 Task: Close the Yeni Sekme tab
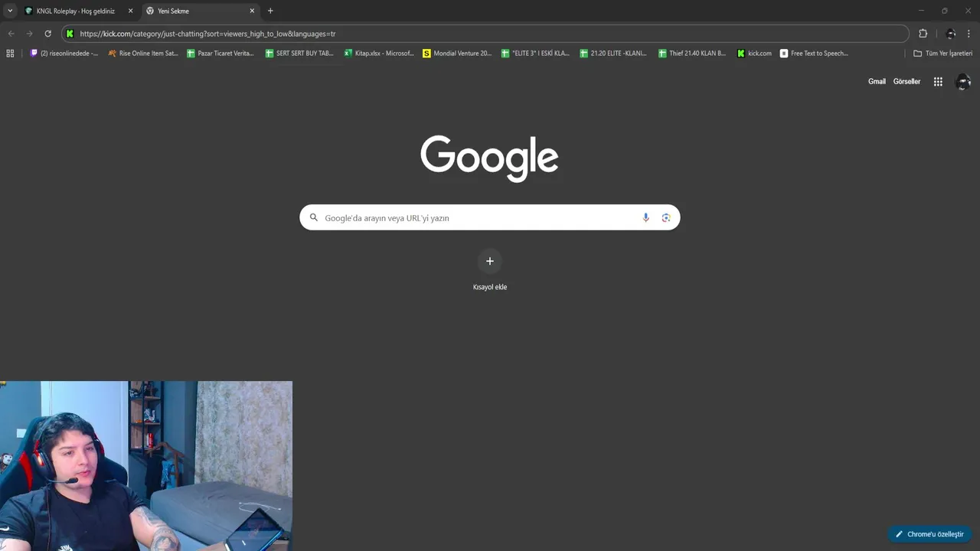click(252, 11)
